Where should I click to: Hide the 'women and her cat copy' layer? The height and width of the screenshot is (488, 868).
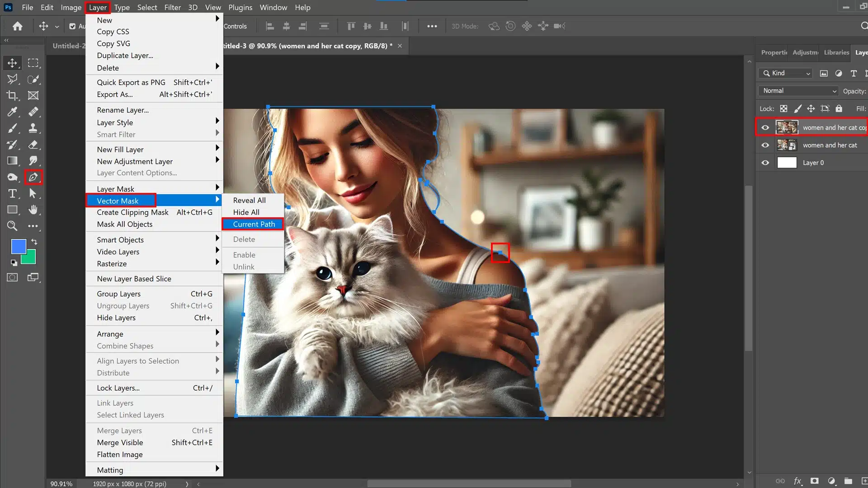coord(765,127)
